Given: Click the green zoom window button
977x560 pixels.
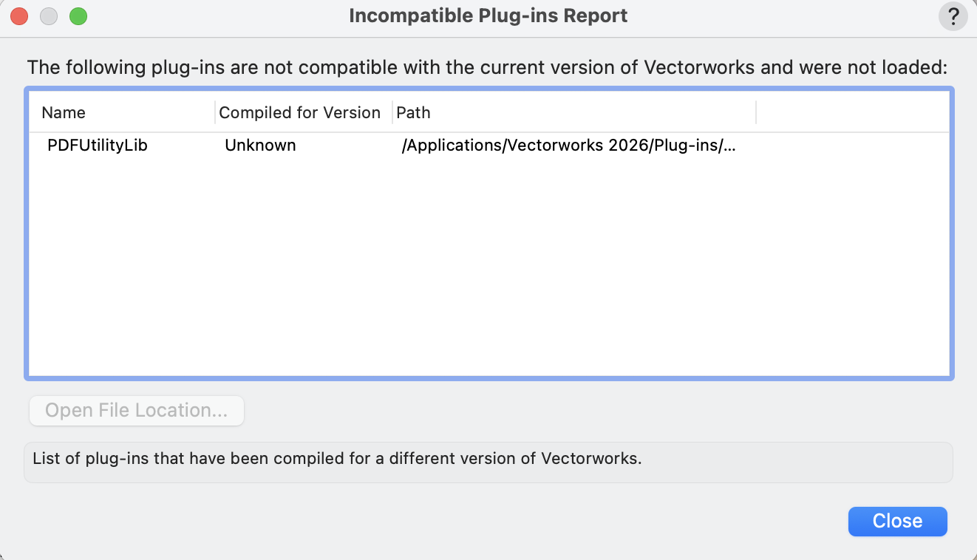Looking at the screenshot, I should coord(78,16).
